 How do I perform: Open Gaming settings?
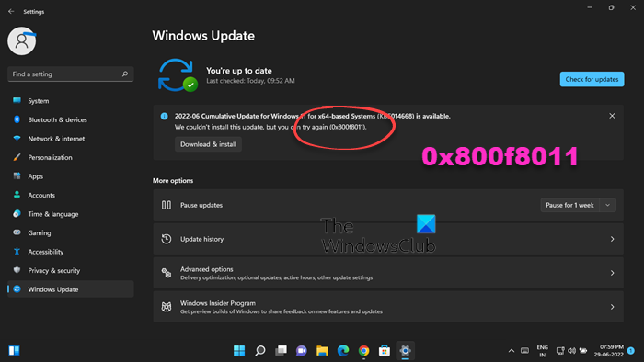71,232
